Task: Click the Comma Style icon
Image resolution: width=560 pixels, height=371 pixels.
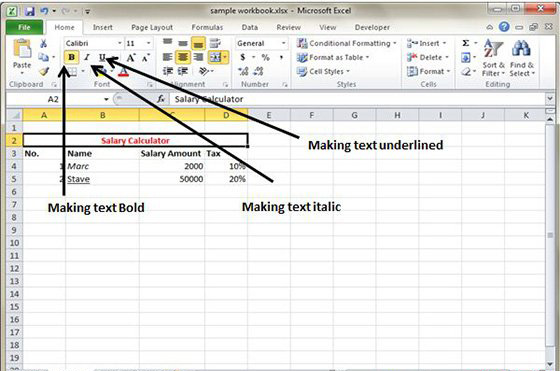Action: [281, 57]
